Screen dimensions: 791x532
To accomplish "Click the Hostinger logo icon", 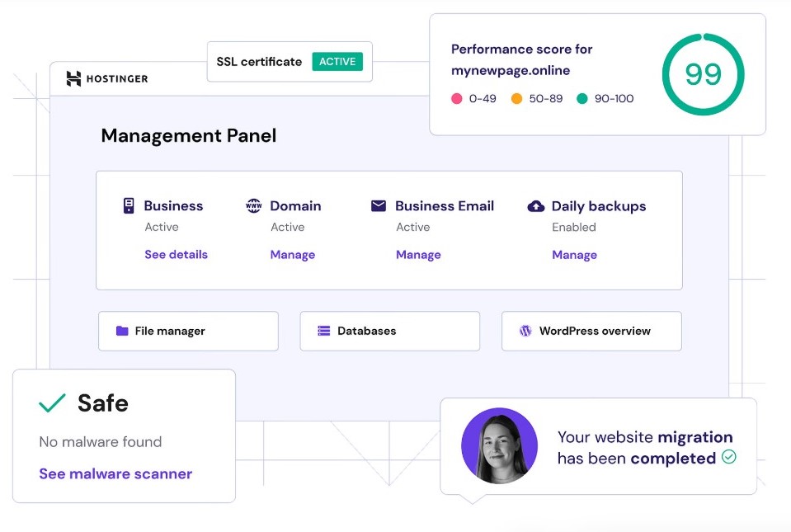I will click(x=73, y=78).
